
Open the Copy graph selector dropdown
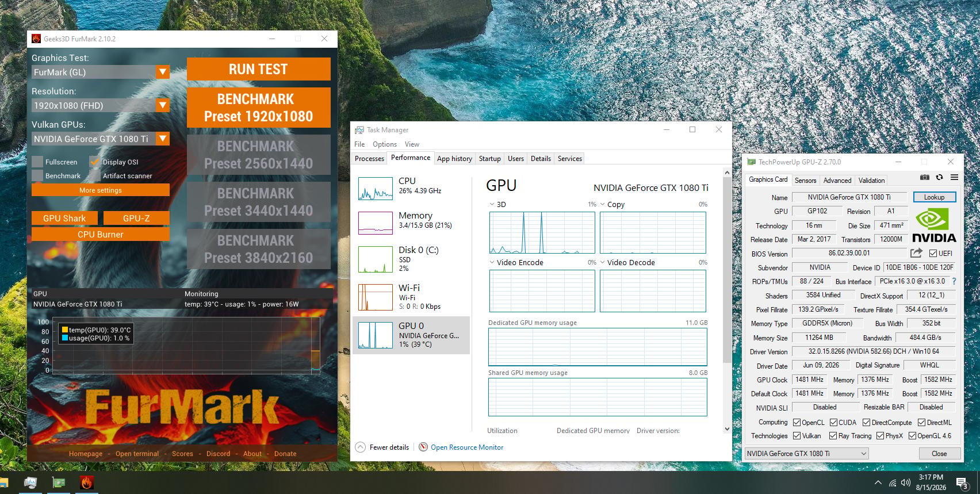(602, 204)
